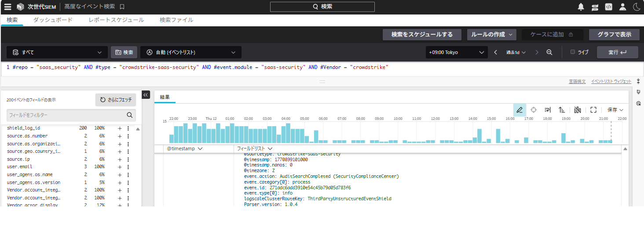Hide the histogram using the crossed-out chart icon
This screenshot has height=242, width=644.
[578, 110]
